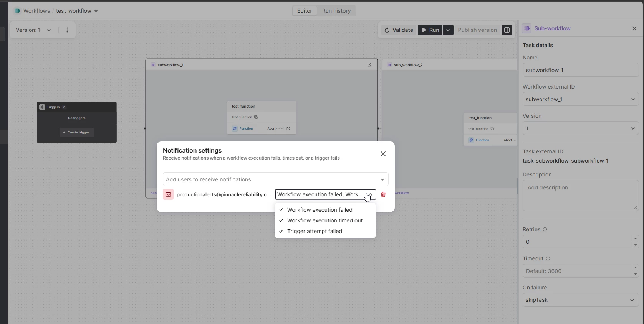
Task: Increase Timeout with the up stepper
Action: tap(636, 268)
